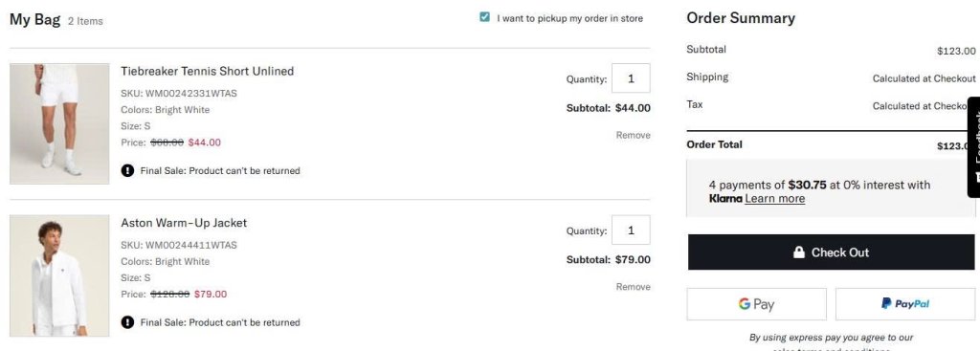Click the final sale warning icon for Tiebreaker Tennis Short
The height and width of the screenshot is (351, 980).
[x=127, y=170]
